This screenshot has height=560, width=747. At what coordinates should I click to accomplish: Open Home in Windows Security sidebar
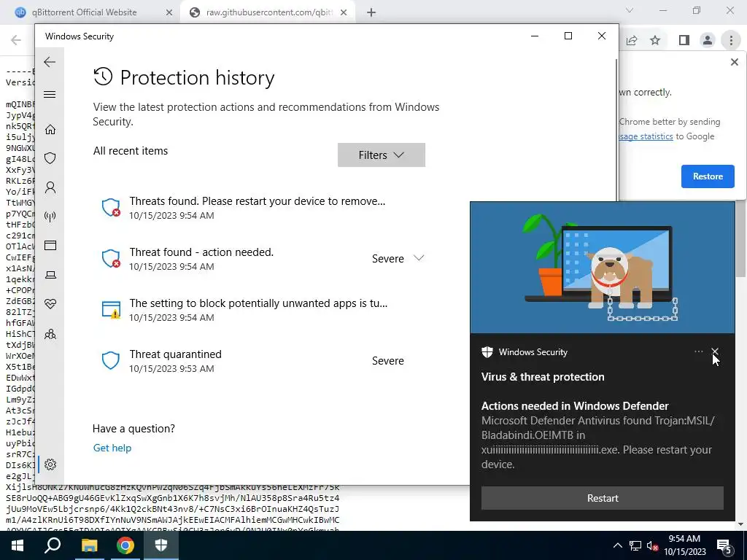(50, 130)
